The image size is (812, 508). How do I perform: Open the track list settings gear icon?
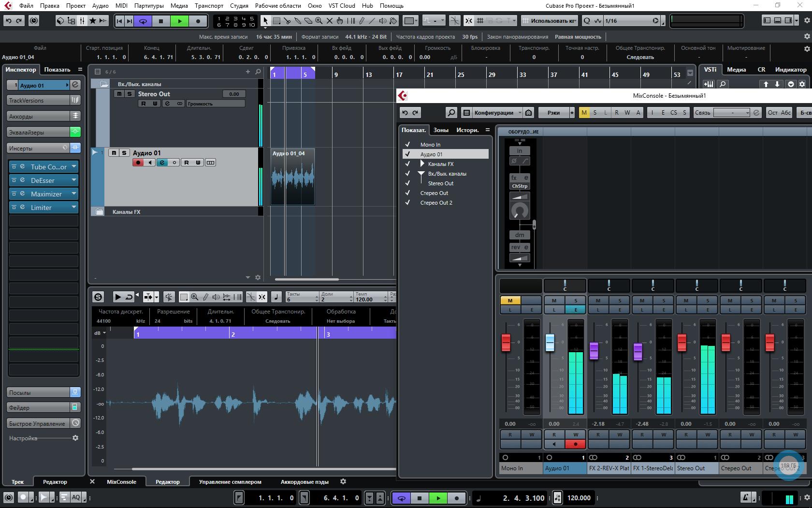click(258, 278)
